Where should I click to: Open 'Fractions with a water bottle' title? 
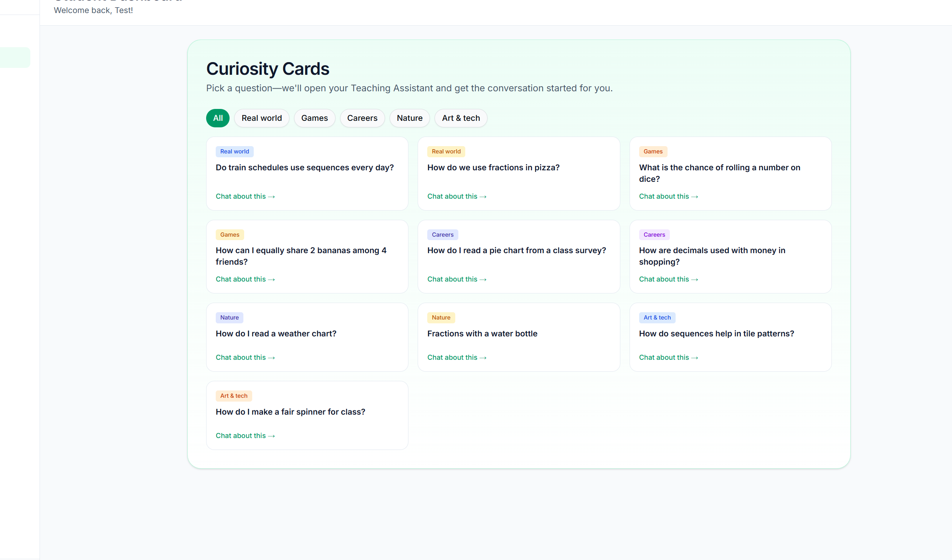point(482,334)
